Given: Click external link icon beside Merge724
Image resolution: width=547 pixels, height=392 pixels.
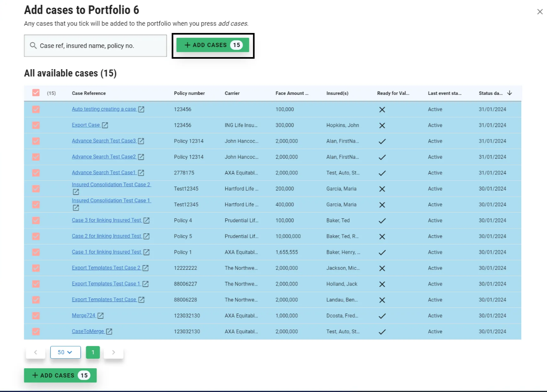Looking at the screenshot, I should click(101, 316).
